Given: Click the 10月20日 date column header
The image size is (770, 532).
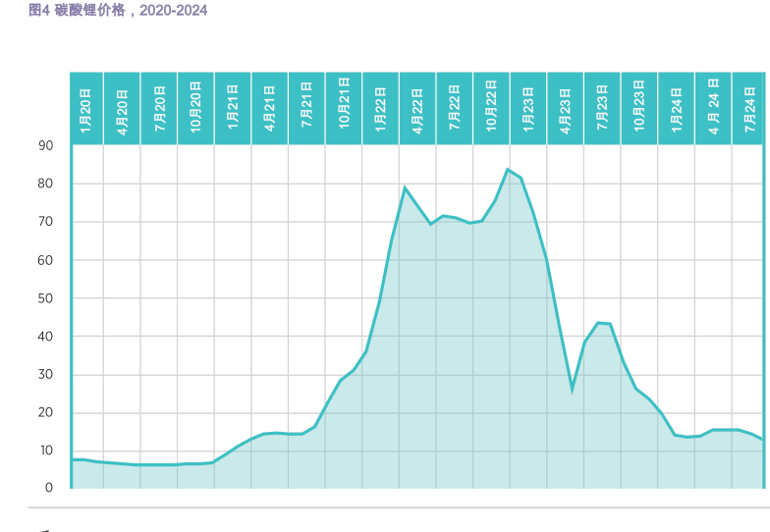Looking at the screenshot, I should pyautogui.click(x=196, y=108).
